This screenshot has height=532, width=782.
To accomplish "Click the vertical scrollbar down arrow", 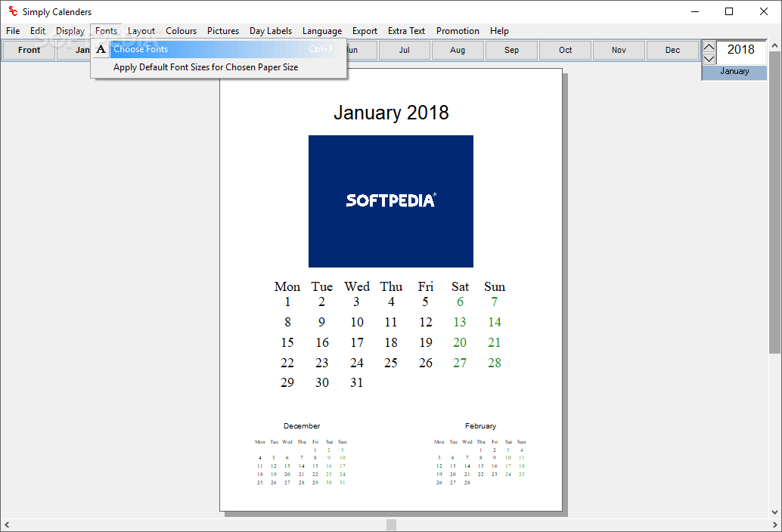I will click(774, 512).
